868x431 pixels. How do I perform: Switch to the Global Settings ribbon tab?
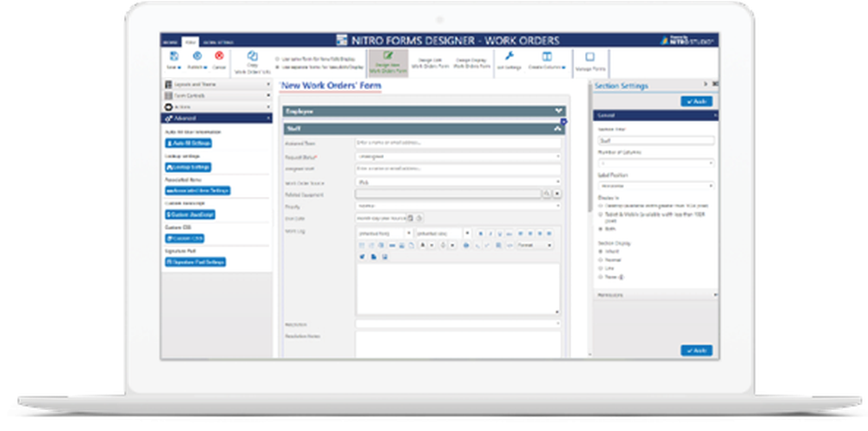click(218, 42)
